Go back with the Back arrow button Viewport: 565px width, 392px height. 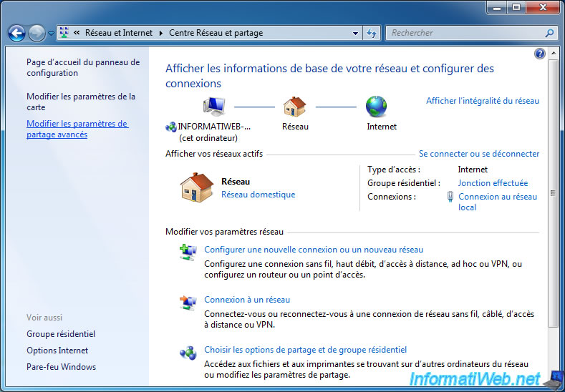click(x=16, y=34)
